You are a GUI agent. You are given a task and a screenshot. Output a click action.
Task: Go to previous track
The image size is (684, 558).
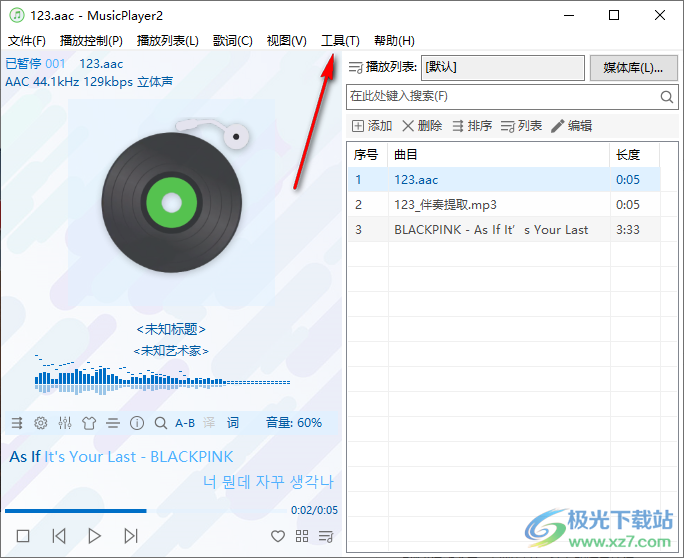coord(59,536)
